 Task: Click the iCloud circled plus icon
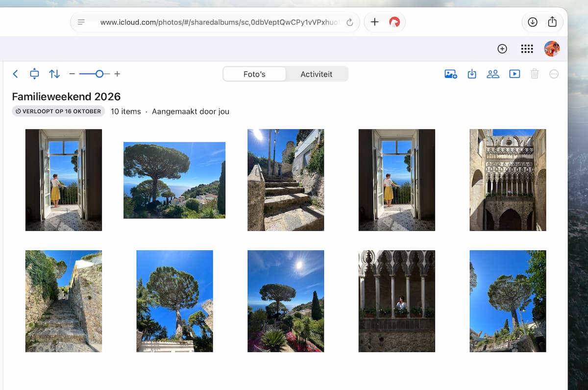click(x=502, y=49)
